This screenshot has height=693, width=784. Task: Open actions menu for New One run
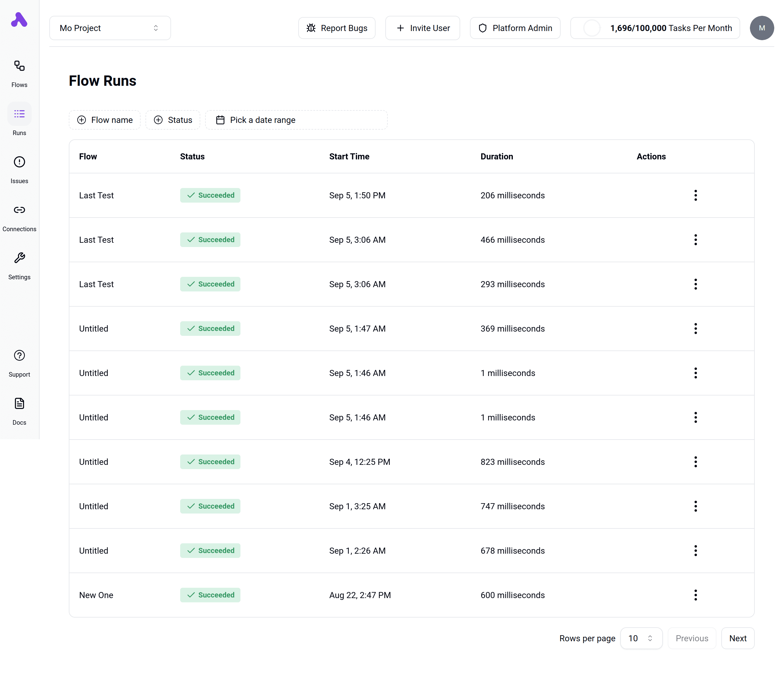pos(695,595)
